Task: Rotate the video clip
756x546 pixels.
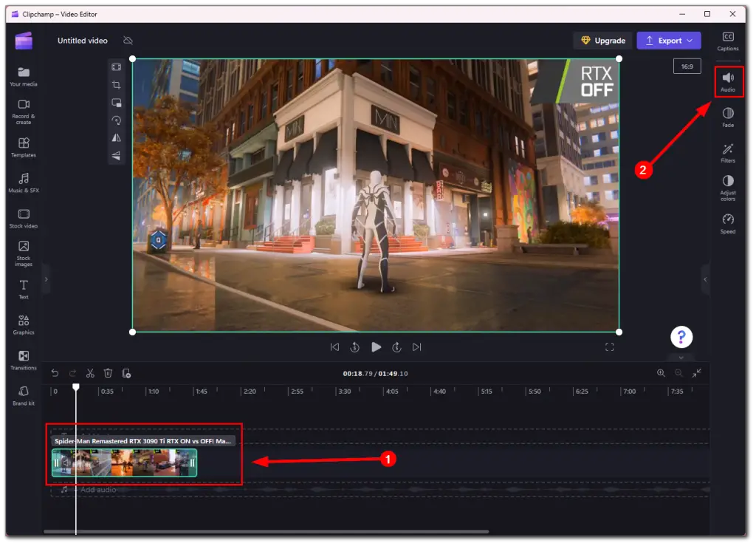Action: coord(116,121)
